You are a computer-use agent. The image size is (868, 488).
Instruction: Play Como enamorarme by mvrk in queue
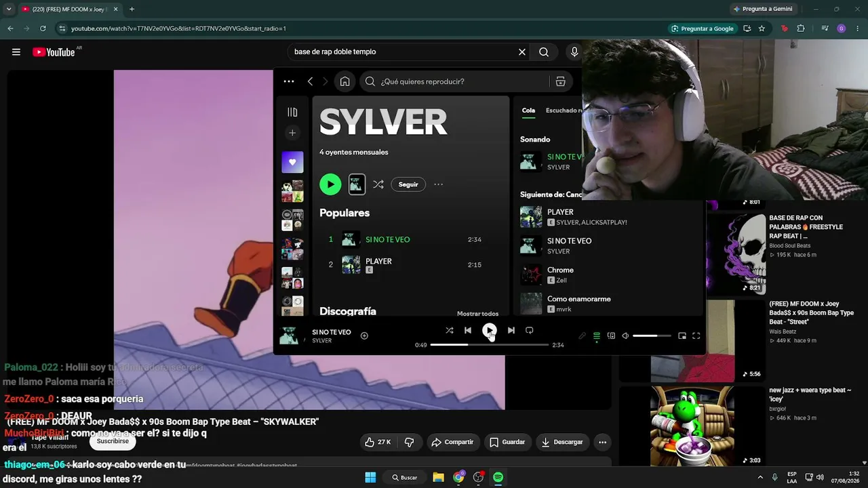click(608, 304)
